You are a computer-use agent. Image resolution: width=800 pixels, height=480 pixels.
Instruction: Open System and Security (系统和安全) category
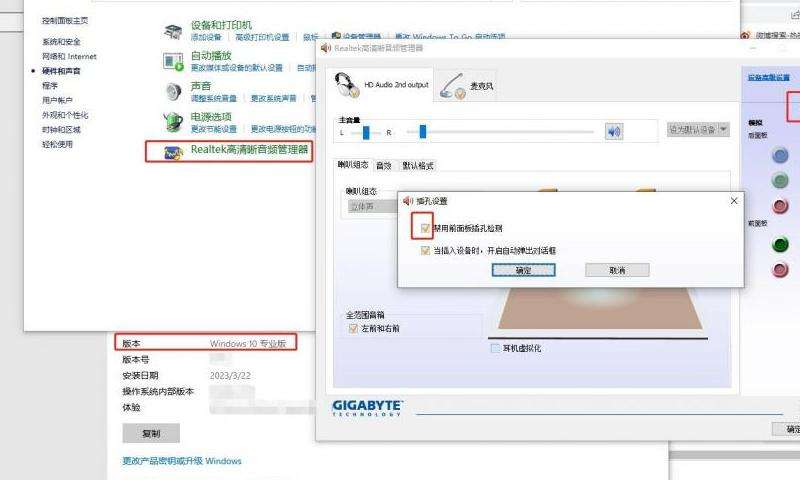(61, 42)
